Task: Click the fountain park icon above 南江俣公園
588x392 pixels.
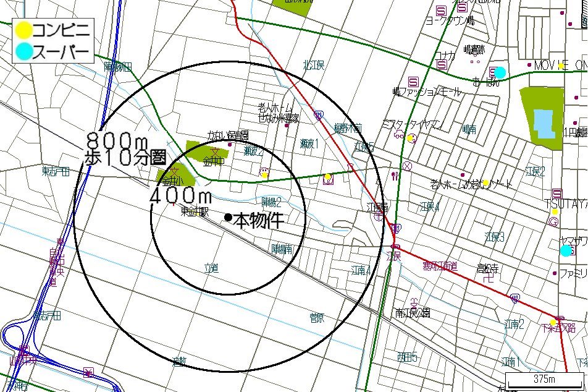Action: click(x=414, y=302)
